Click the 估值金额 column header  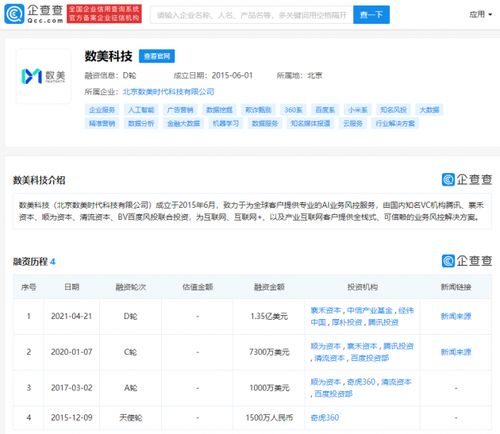(x=197, y=287)
